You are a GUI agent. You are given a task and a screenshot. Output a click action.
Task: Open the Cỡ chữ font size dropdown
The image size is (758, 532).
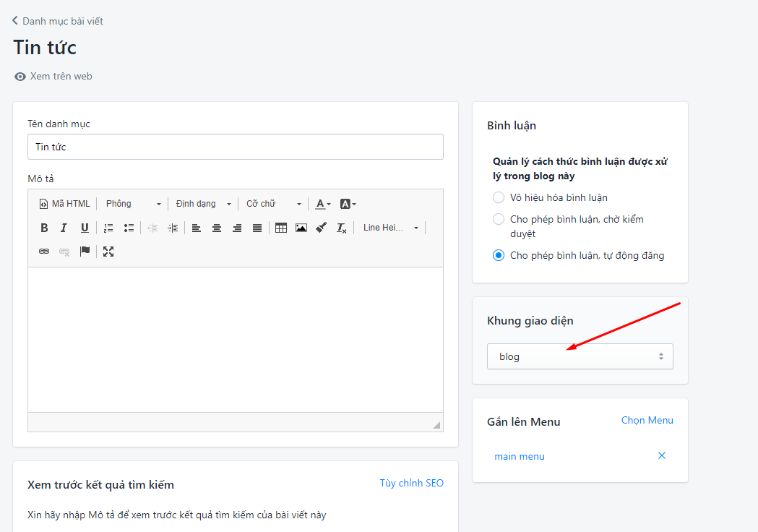(274, 204)
